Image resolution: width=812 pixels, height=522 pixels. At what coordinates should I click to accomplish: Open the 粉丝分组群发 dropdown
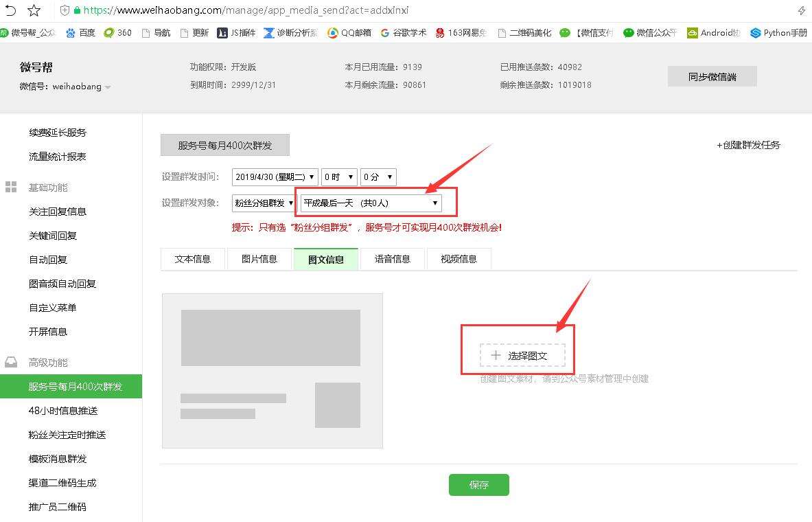[x=263, y=203]
